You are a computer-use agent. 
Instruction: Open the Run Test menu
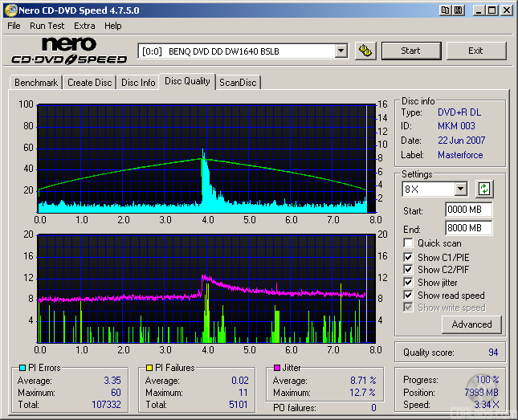pyautogui.click(x=49, y=26)
